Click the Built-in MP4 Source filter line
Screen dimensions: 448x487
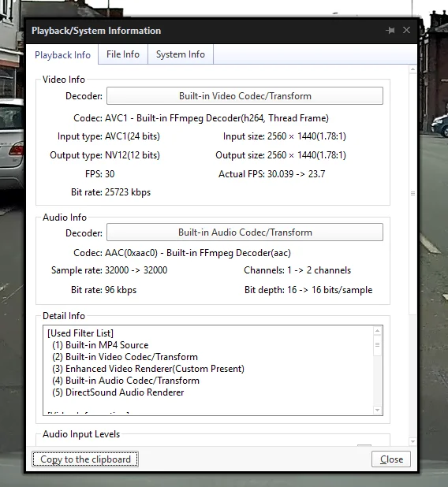(100, 345)
